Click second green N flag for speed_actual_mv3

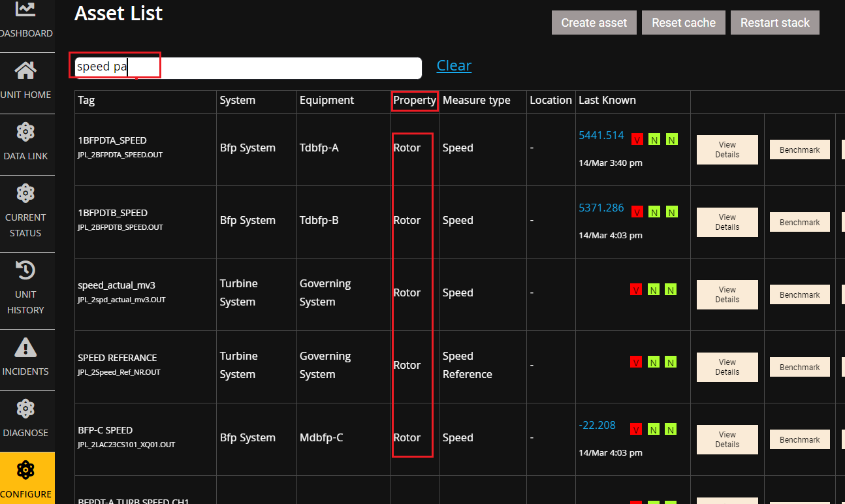[x=671, y=289]
